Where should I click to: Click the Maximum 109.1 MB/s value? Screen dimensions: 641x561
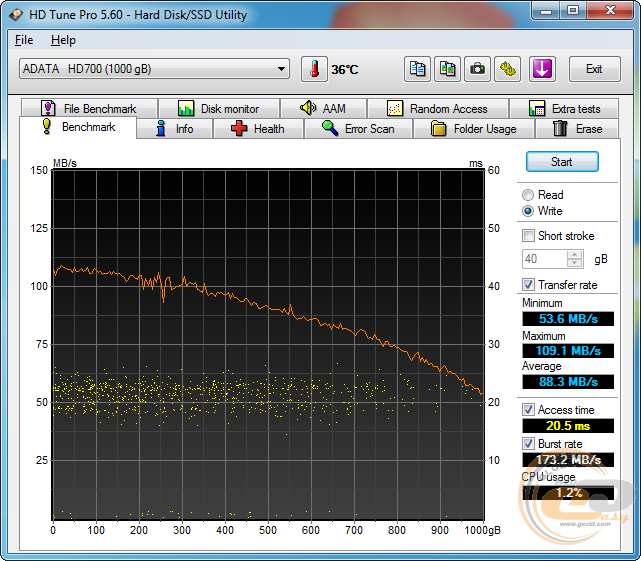click(x=568, y=351)
